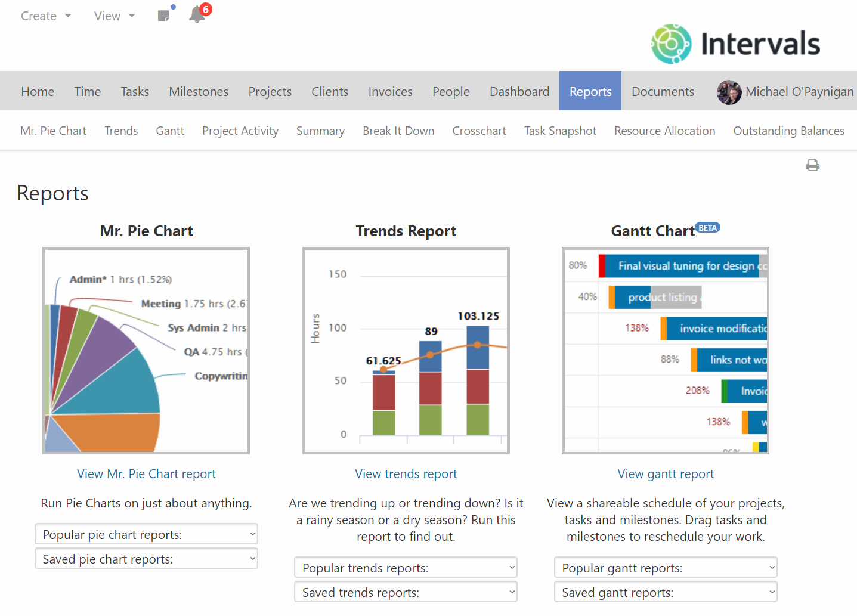Screen dimensions: 857x616
Task: Open the Saved gantt reports dropdown
Action: (x=666, y=592)
